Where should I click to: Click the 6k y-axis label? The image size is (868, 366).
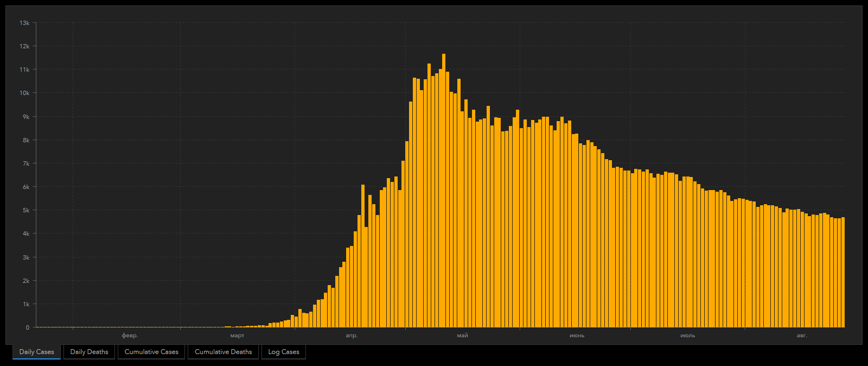point(26,187)
